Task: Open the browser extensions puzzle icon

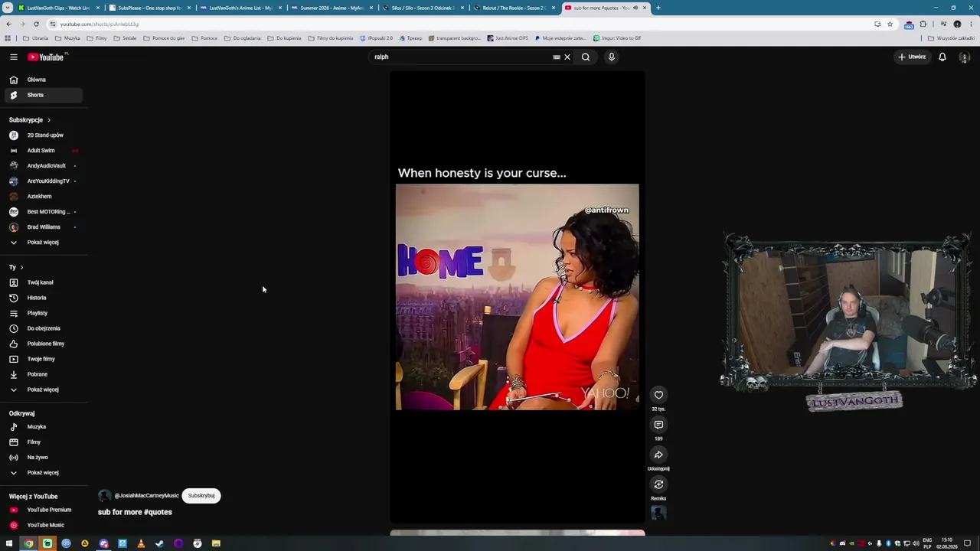Action: (x=923, y=24)
